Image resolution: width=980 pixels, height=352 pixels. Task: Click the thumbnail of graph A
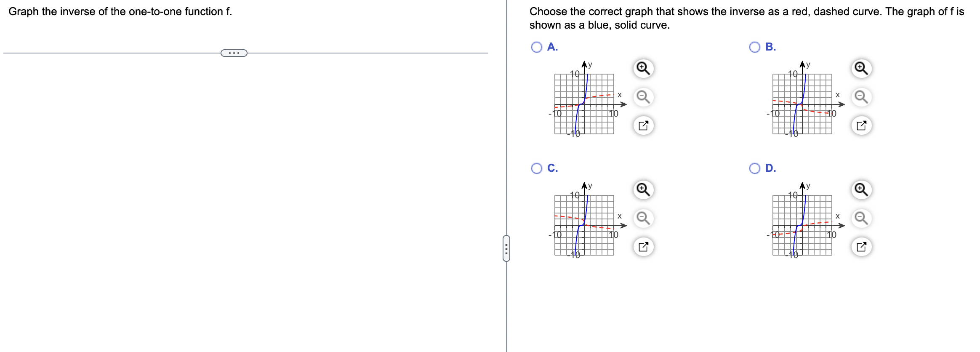coord(584,103)
